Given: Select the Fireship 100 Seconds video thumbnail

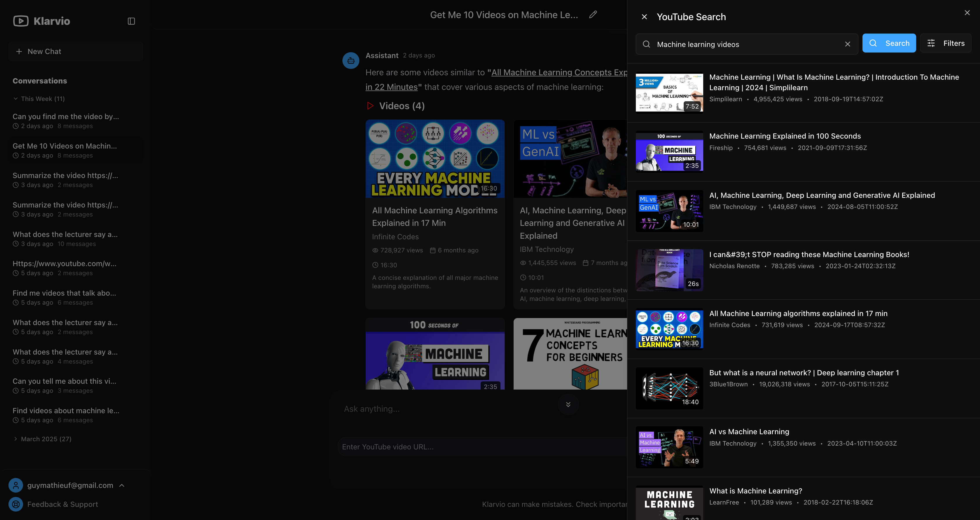Looking at the screenshot, I should coord(669,151).
